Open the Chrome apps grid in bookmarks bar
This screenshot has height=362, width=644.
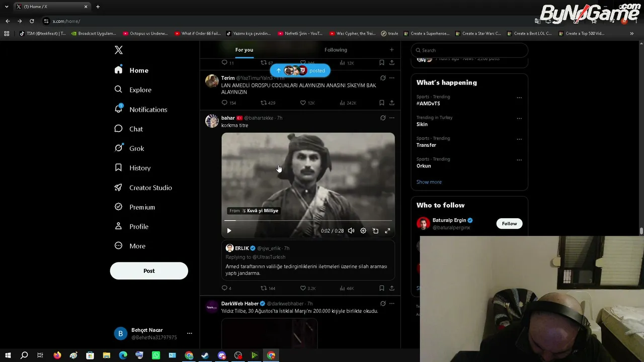click(x=7, y=34)
